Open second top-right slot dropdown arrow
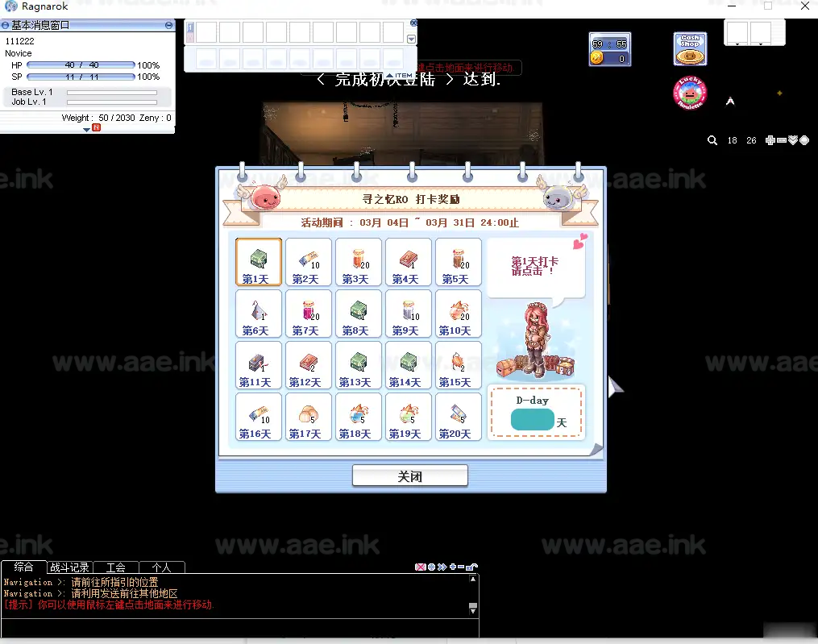818x644 pixels. (x=761, y=44)
